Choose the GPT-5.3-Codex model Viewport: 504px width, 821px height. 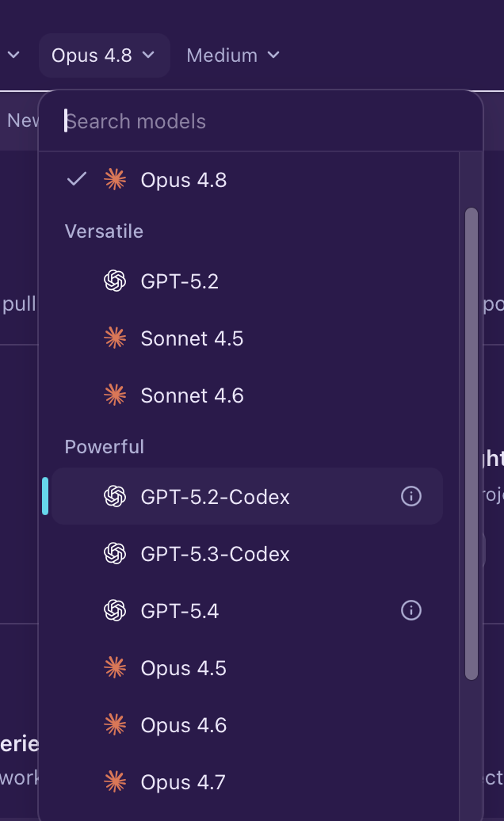tap(247, 554)
